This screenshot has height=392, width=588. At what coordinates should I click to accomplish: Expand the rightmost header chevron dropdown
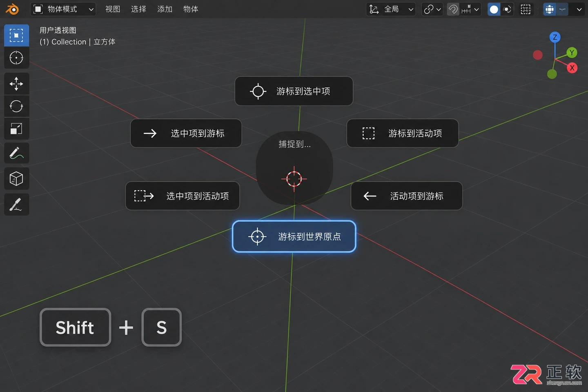579,9
